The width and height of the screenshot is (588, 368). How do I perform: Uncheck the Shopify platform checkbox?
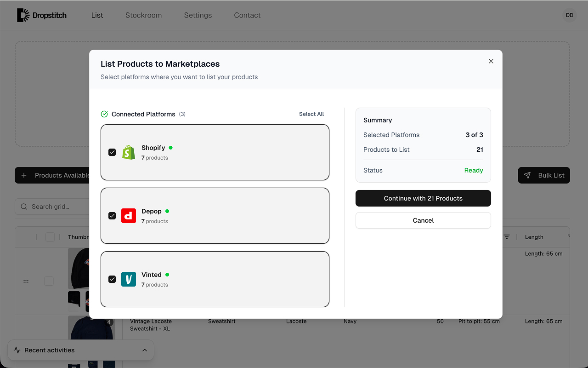point(112,152)
